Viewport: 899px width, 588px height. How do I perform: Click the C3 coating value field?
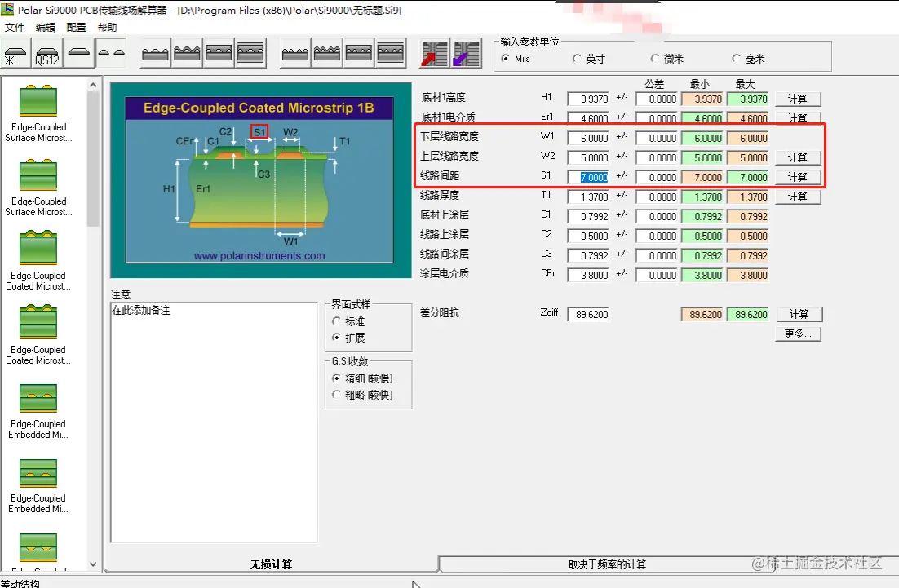[588, 255]
